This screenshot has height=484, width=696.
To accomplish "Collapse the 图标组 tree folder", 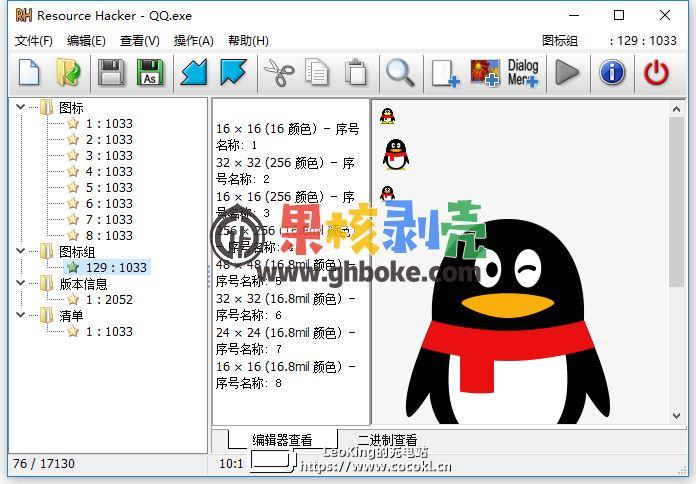I will pos(20,250).
